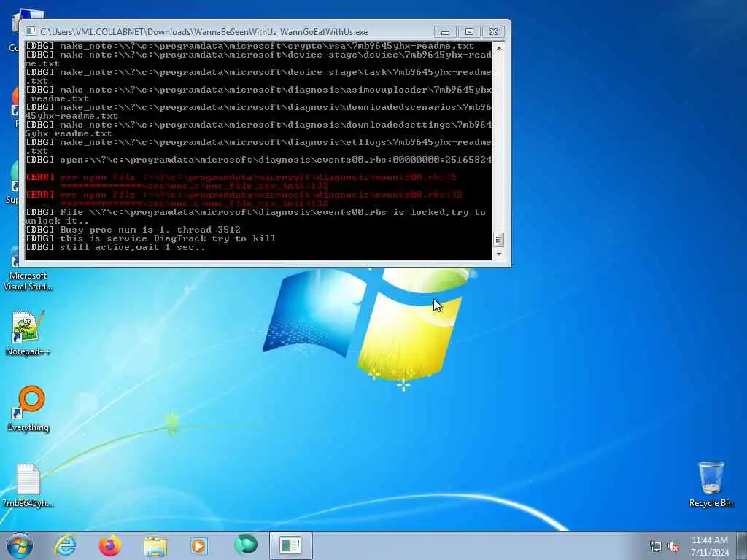The image size is (747, 560).
Task: Click the console title bar path text
Action: (204, 32)
